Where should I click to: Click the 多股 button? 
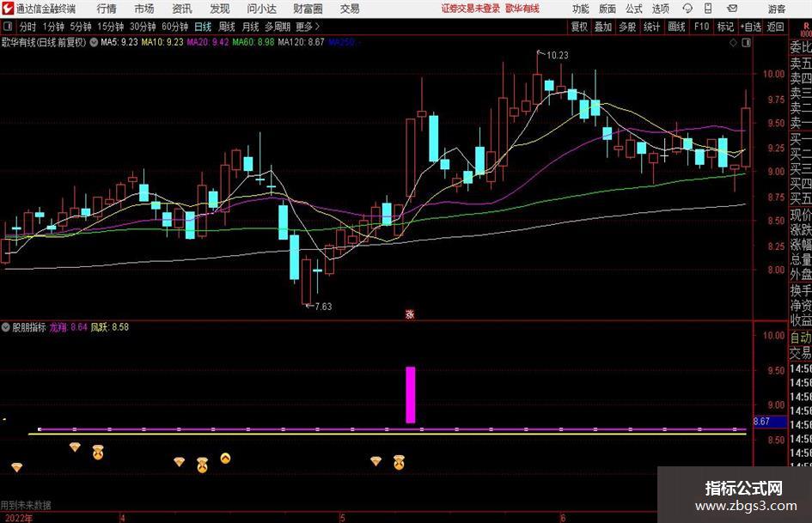pos(627,27)
